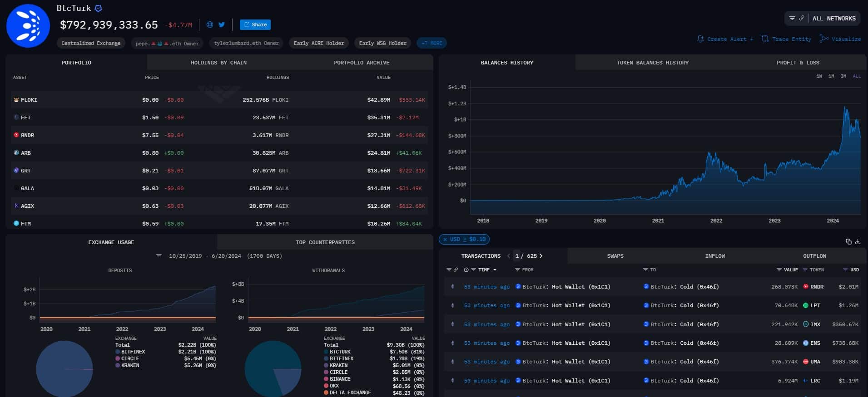Open the Inflow tab
Image resolution: width=868 pixels, height=397 pixels.
(x=715, y=256)
